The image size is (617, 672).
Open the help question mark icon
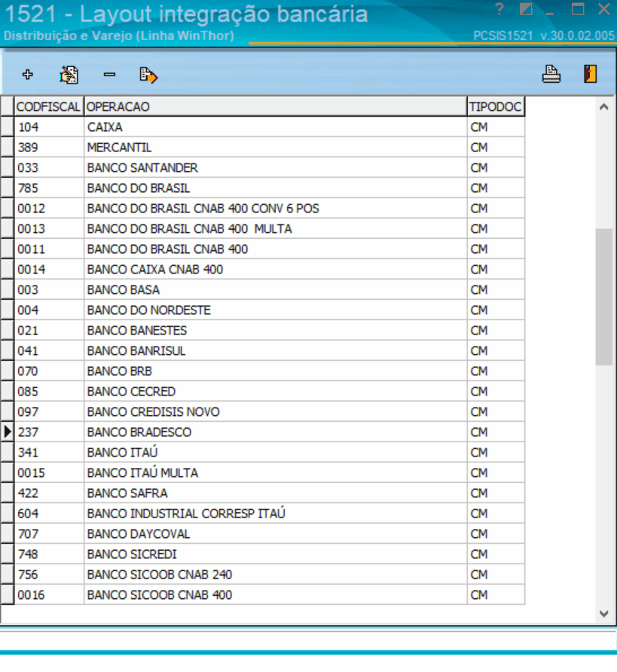coord(499,9)
